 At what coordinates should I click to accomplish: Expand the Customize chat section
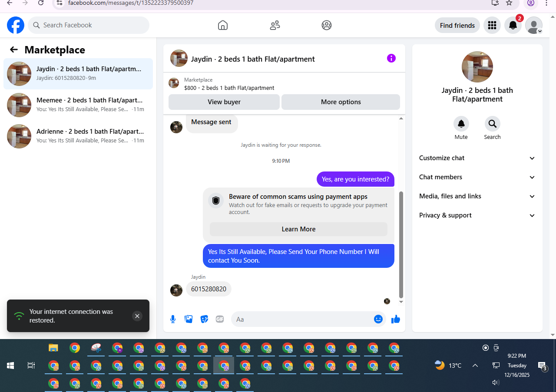[477, 158]
